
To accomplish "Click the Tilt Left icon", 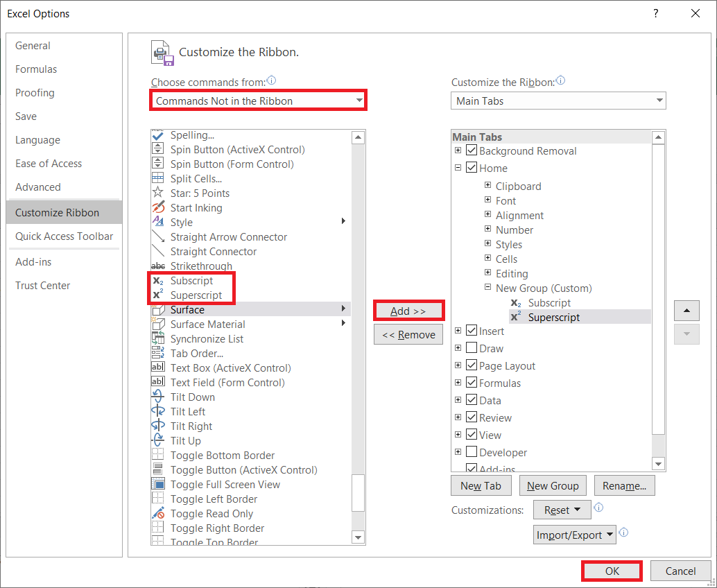I will pyautogui.click(x=158, y=411).
